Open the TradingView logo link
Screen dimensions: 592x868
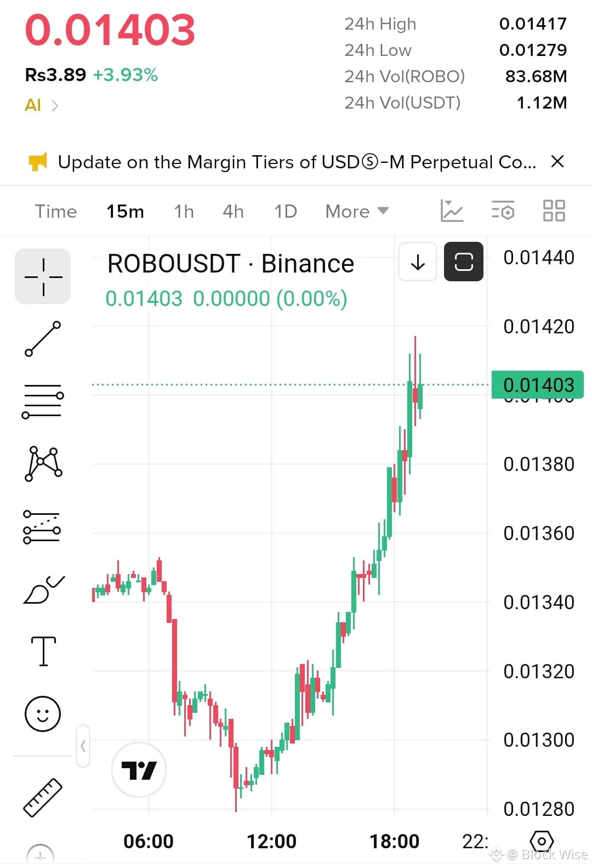[x=139, y=770]
